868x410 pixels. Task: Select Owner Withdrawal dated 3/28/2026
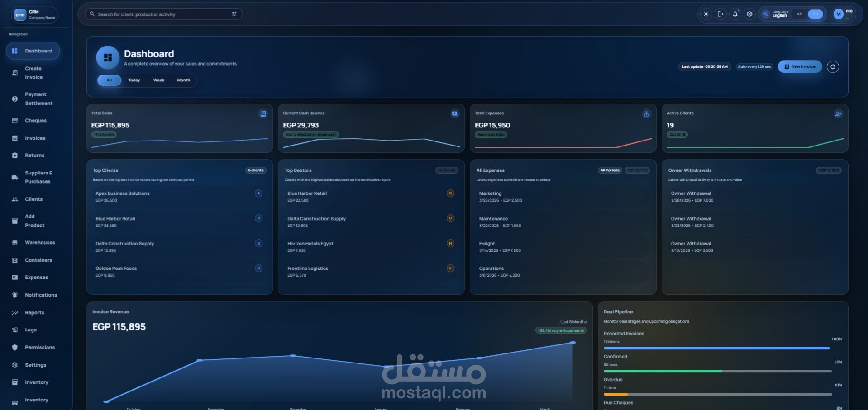[x=755, y=196]
